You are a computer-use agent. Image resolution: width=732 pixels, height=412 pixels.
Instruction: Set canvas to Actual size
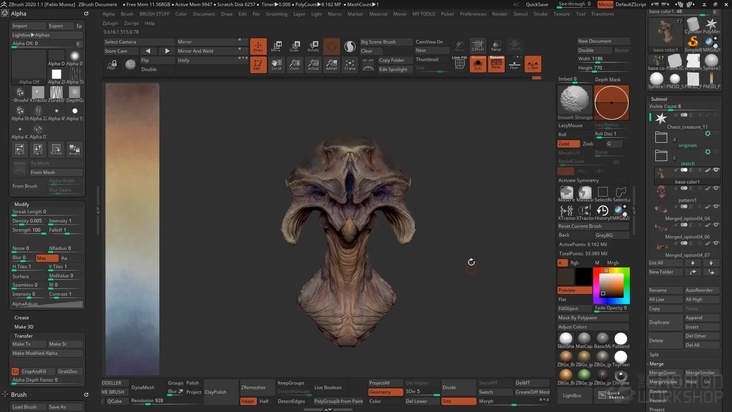[313, 64]
